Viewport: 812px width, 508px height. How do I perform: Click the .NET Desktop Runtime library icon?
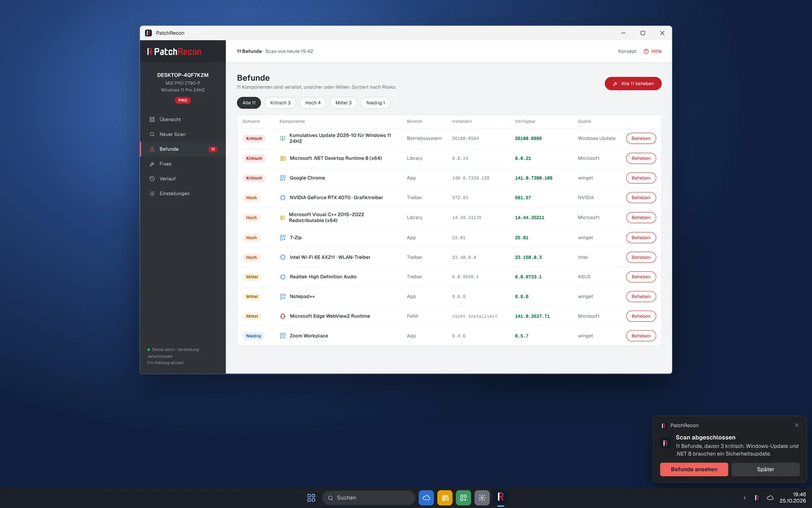283,158
